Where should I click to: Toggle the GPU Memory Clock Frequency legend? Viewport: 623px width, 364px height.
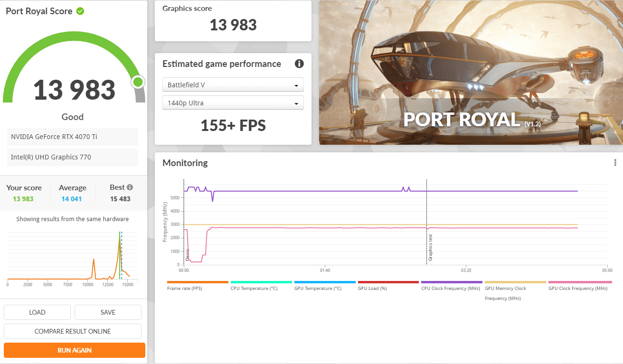[x=515, y=290]
